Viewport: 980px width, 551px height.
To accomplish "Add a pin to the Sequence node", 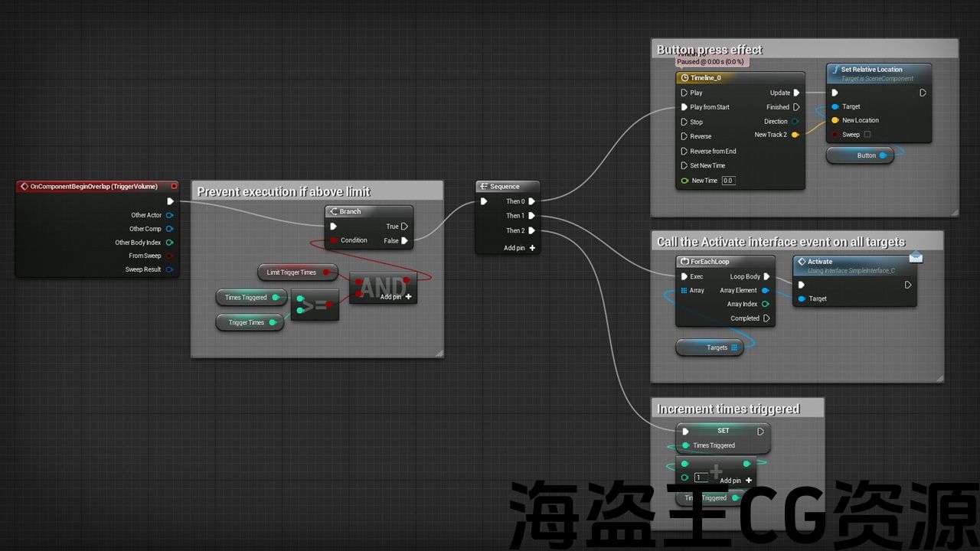I will [x=531, y=248].
